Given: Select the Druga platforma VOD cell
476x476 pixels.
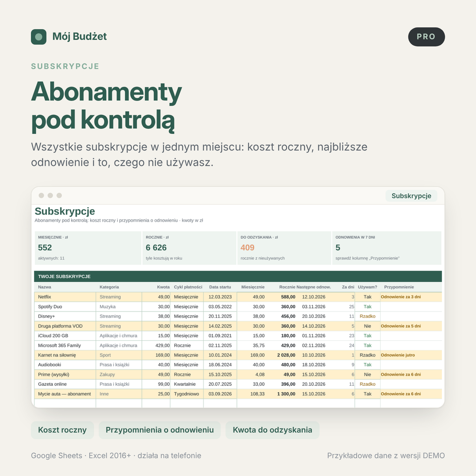Looking at the screenshot, I should (65, 326).
